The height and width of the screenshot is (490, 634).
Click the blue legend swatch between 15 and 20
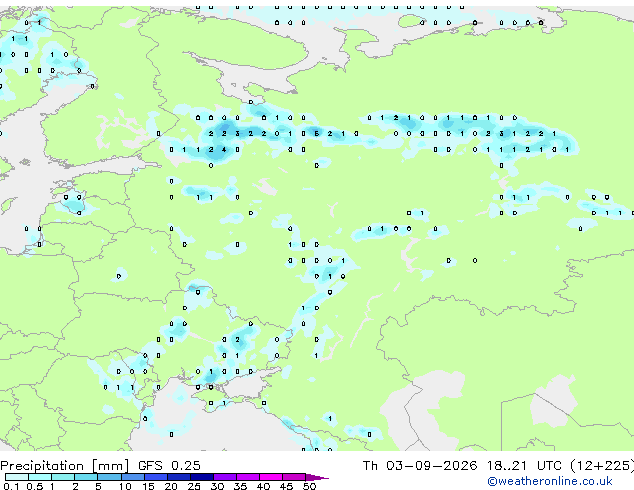tap(155, 477)
